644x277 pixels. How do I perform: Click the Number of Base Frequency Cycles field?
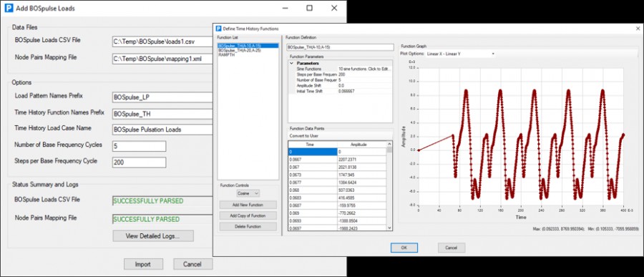click(139, 146)
